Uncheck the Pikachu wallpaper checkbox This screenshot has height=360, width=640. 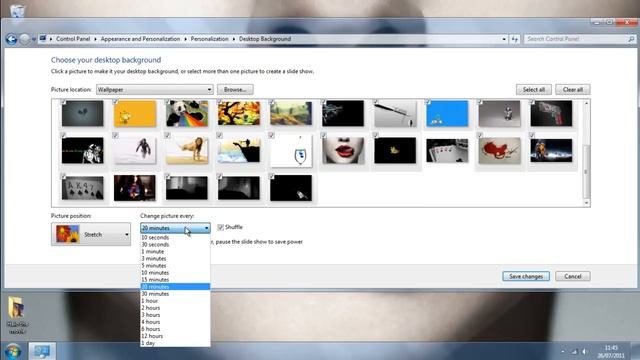116,102
